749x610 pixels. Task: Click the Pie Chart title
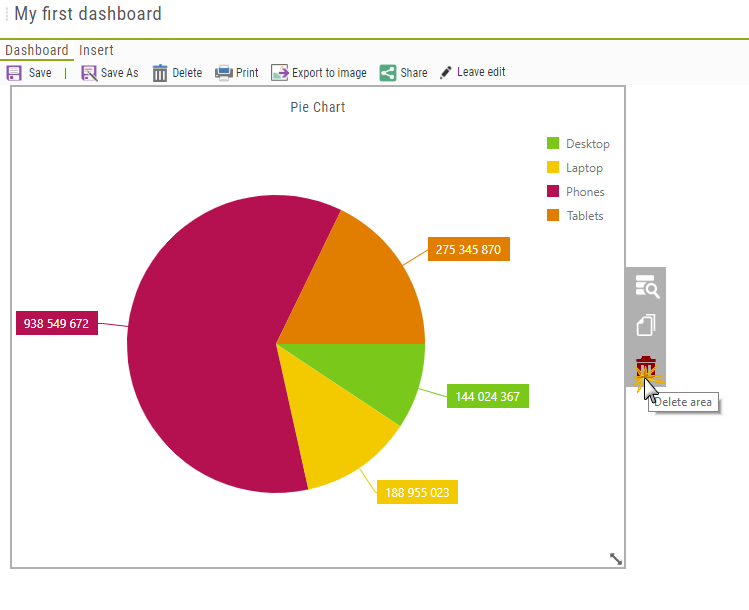coord(318,107)
